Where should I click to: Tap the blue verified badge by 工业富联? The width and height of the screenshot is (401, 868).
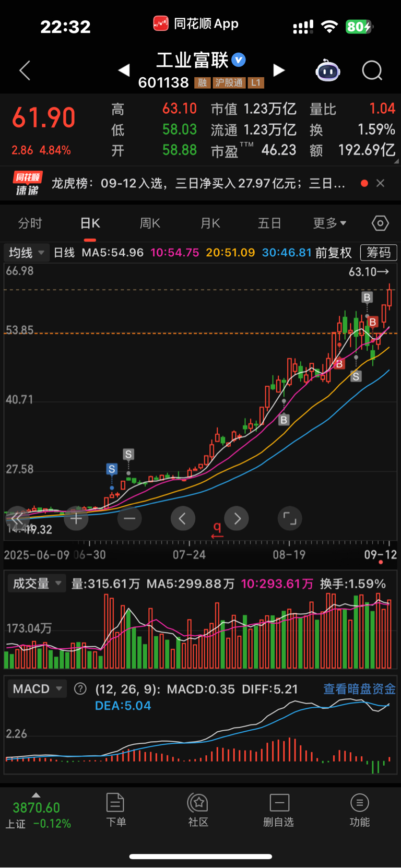point(239,60)
